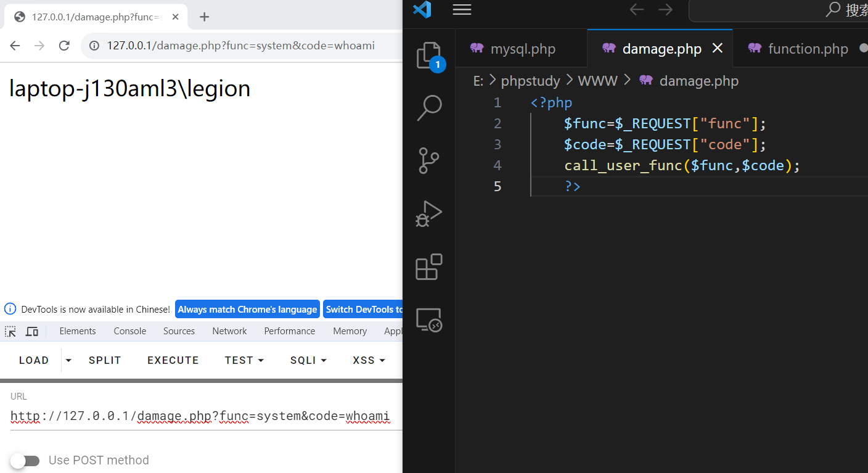Click the info icon in DevTools notice
The image size is (868, 473).
(x=10, y=309)
